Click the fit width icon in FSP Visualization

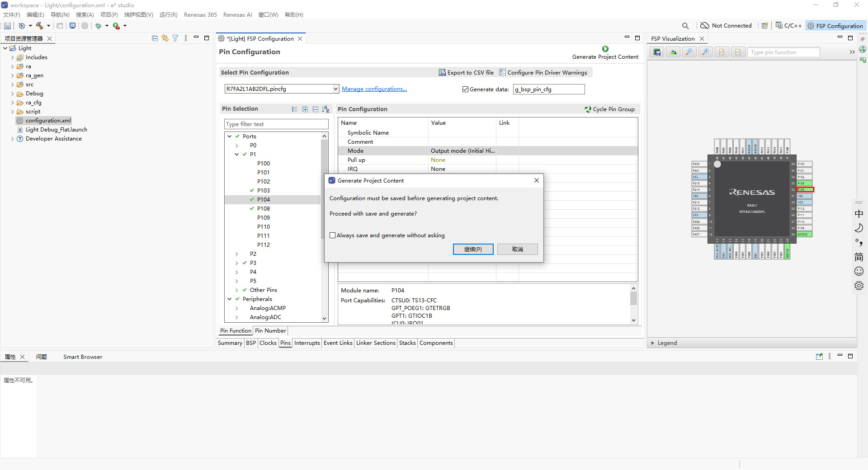tap(738, 52)
